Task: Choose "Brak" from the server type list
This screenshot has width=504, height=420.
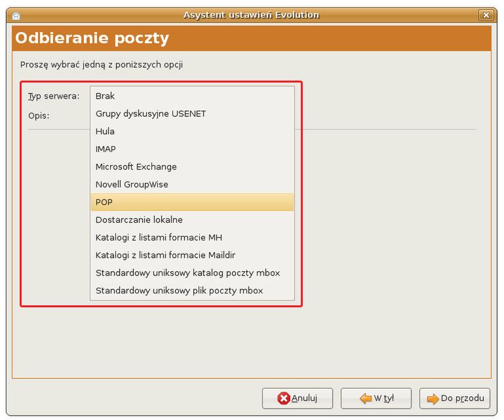Action: click(192, 96)
